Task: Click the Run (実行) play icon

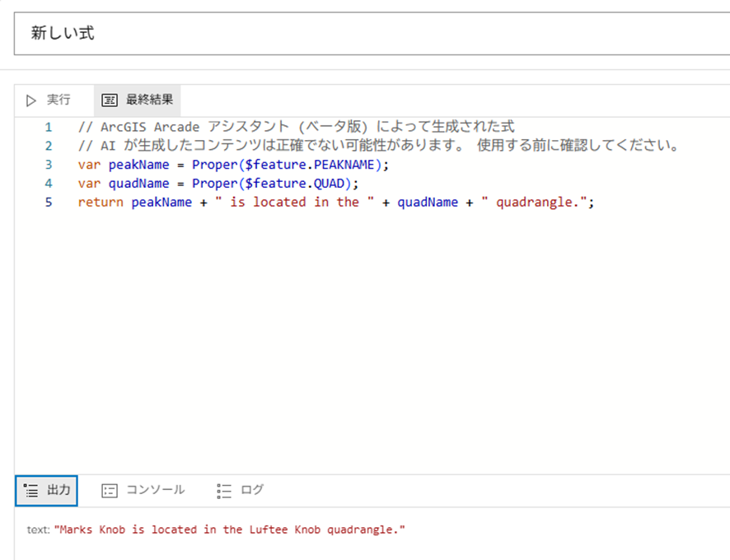Action: tap(31, 99)
